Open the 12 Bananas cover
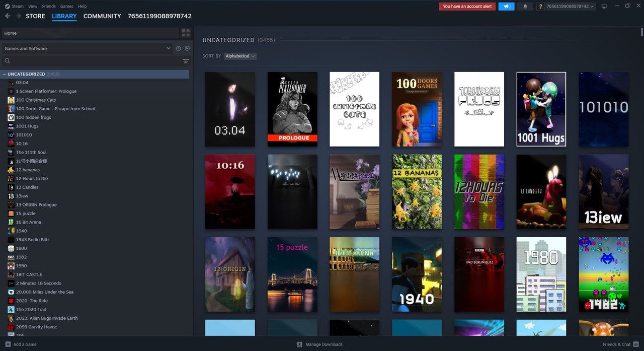Screen dimensions: 644x351 point(417,192)
